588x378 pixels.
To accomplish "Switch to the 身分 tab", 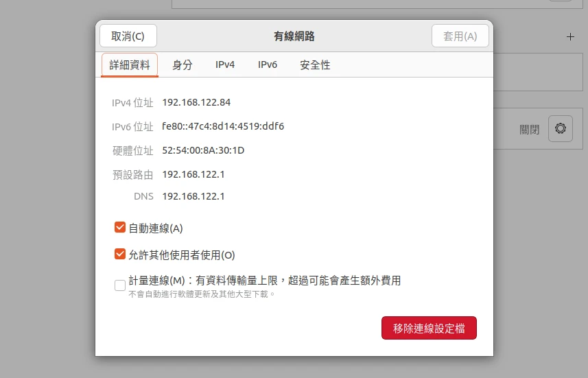I will point(182,65).
